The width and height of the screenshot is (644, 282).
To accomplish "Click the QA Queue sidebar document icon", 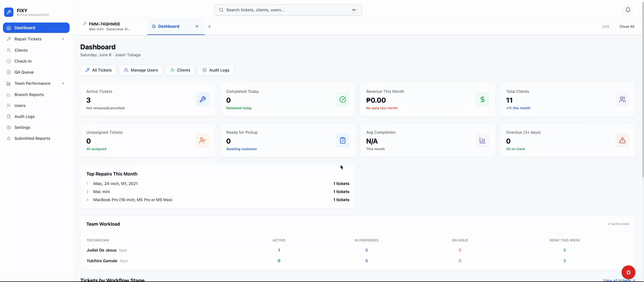I will [9, 72].
